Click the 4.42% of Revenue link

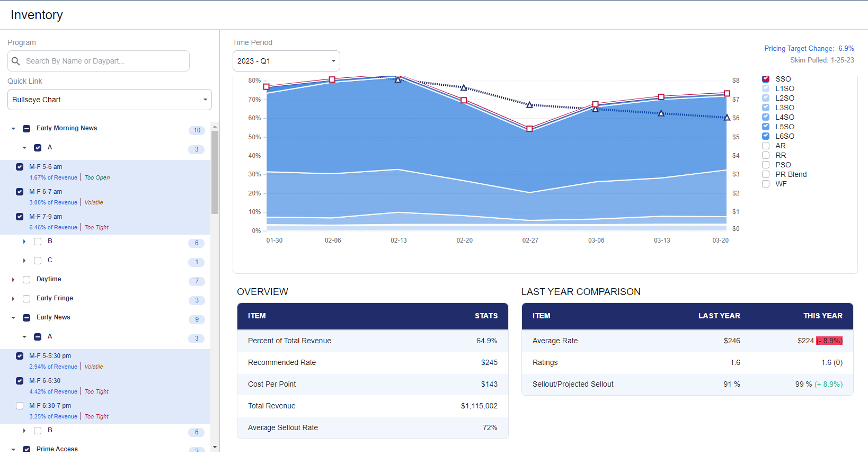coord(54,391)
